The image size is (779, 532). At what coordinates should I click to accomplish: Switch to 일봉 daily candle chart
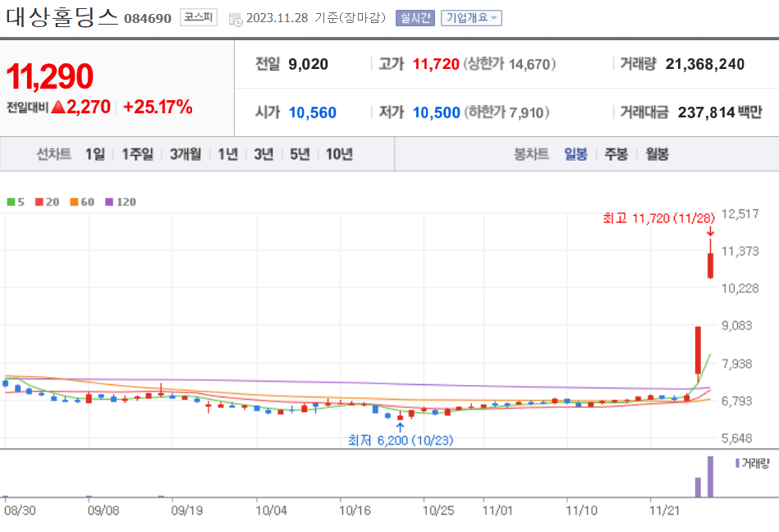575,154
